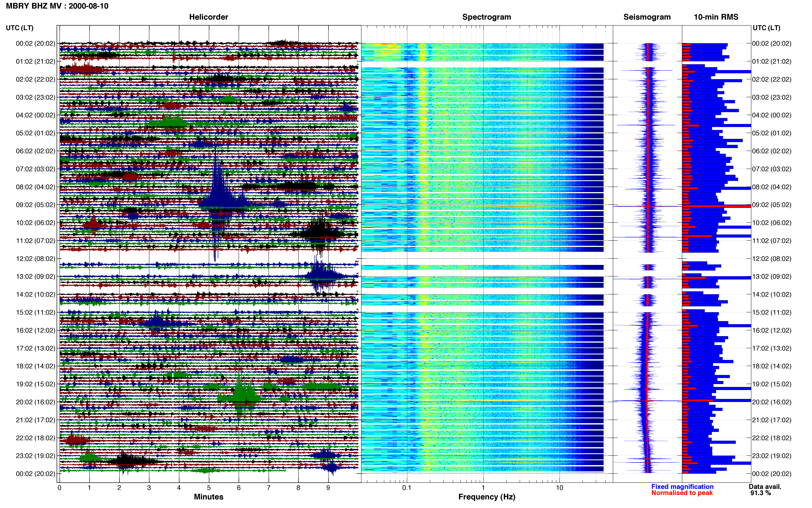The width and height of the screenshot is (812, 508).
Task: Click the 'UTC (LT)' label beside the RMS panel
Action: pyautogui.click(x=766, y=28)
